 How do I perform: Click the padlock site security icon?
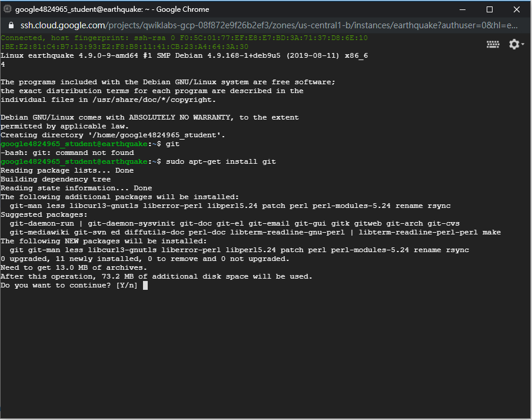tap(11, 25)
